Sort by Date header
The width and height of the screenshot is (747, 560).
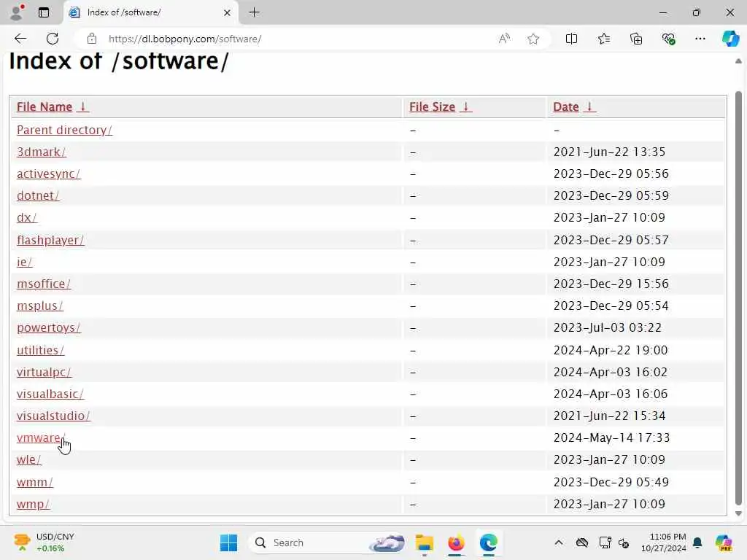[574, 106]
